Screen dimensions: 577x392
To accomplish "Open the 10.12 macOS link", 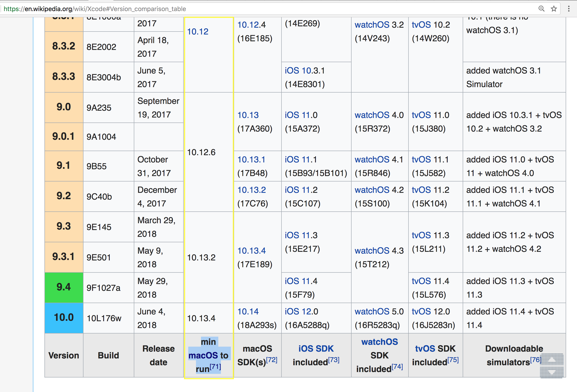I will [198, 32].
